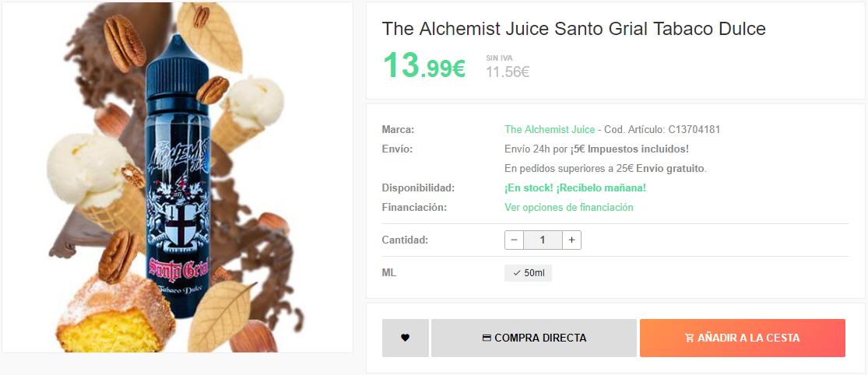868x375 pixels.
Task: Click the heart wishlist icon
Action: pos(406,338)
